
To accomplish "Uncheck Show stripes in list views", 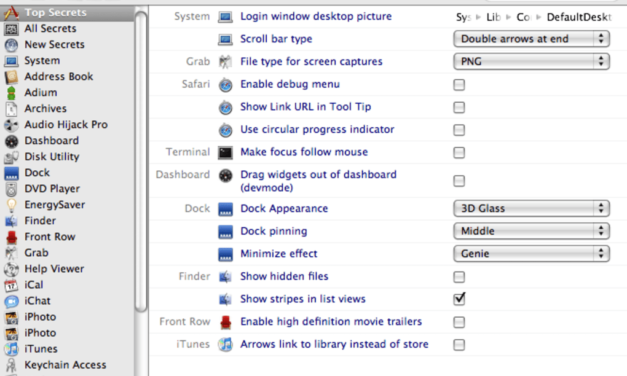I will 459,298.
